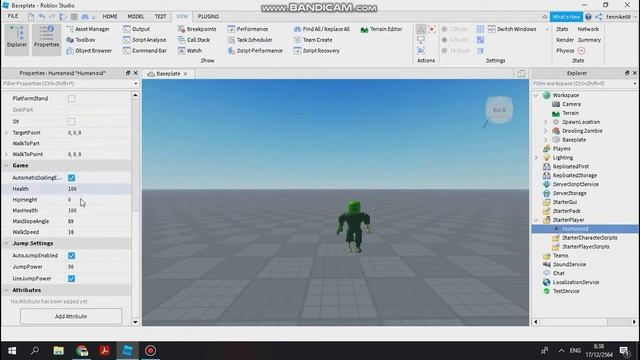Toggle the Properties panel button
The height and width of the screenshot is (360, 640).
[x=46, y=39]
